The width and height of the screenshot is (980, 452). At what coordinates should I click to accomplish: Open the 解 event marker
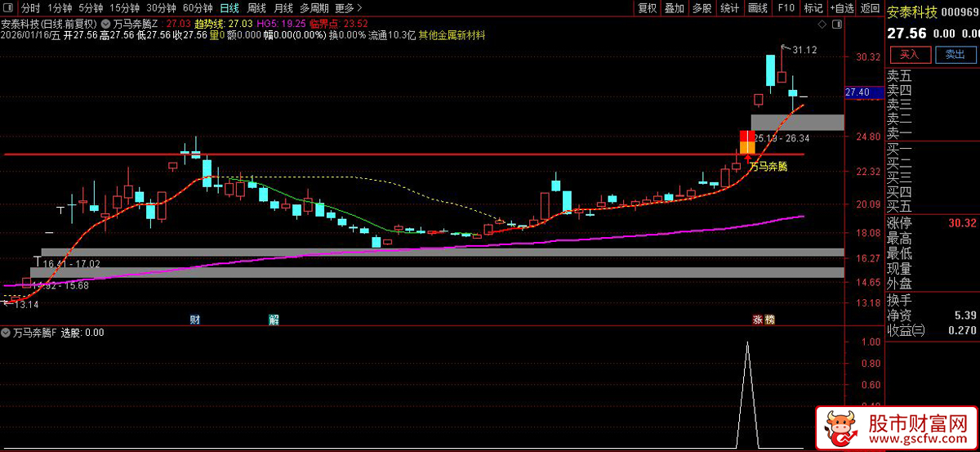tap(274, 319)
